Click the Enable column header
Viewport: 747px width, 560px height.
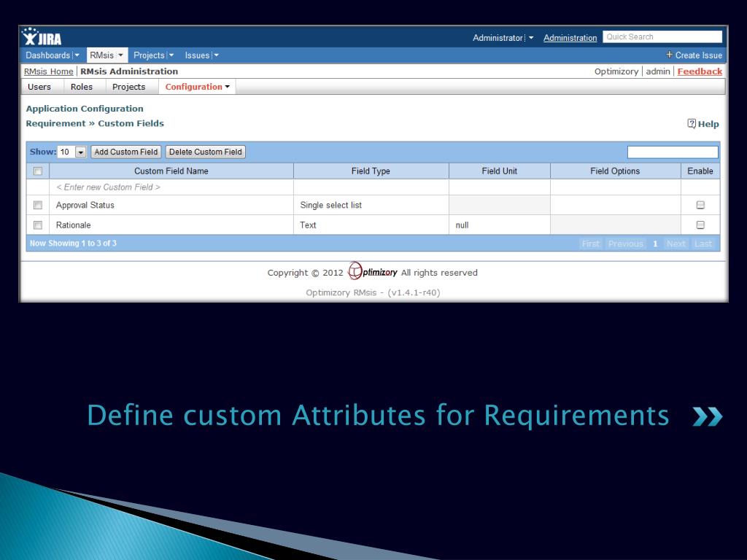700,171
